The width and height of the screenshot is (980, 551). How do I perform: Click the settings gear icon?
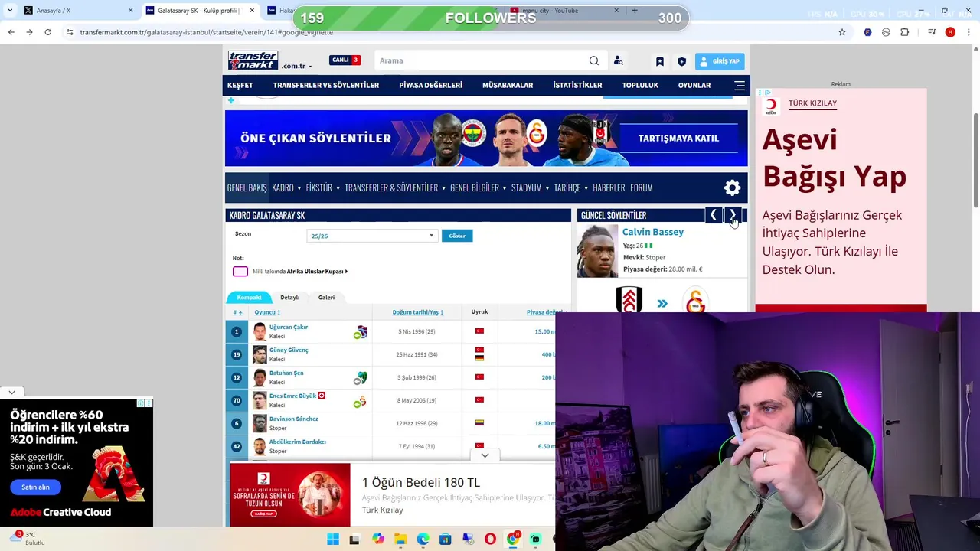pyautogui.click(x=732, y=187)
